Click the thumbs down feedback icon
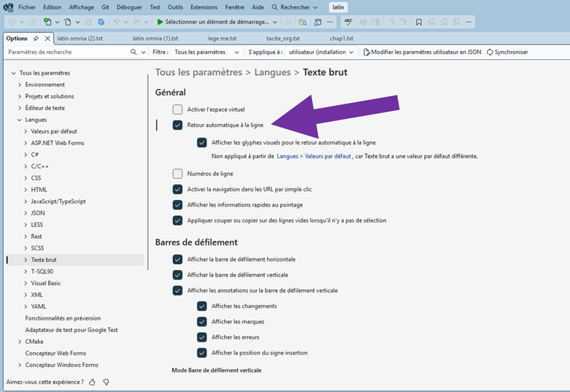This screenshot has height=392, width=570. [x=106, y=382]
